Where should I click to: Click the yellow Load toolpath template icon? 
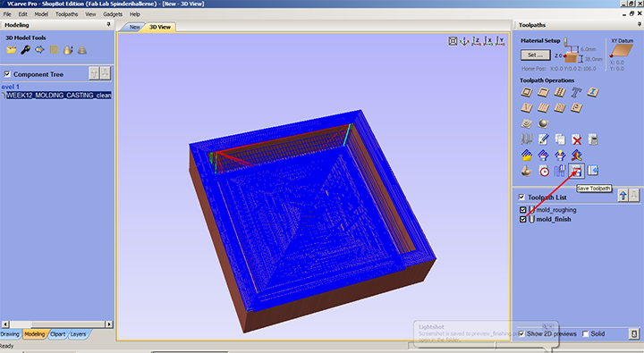coord(527,155)
